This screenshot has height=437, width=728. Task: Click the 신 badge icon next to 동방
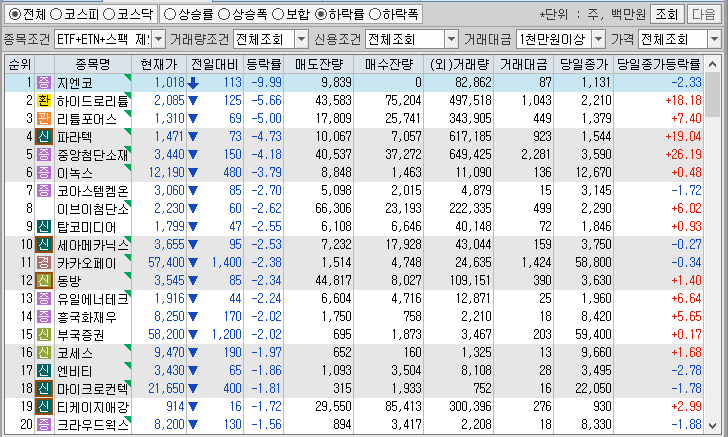tap(44, 280)
